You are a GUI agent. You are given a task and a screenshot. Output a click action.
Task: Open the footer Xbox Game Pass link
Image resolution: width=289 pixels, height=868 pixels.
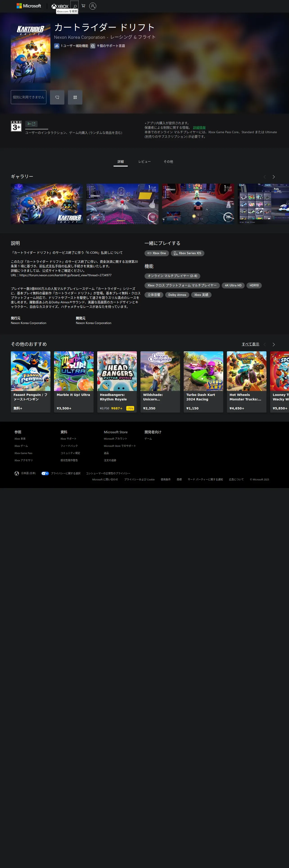[x=23, y=453]
